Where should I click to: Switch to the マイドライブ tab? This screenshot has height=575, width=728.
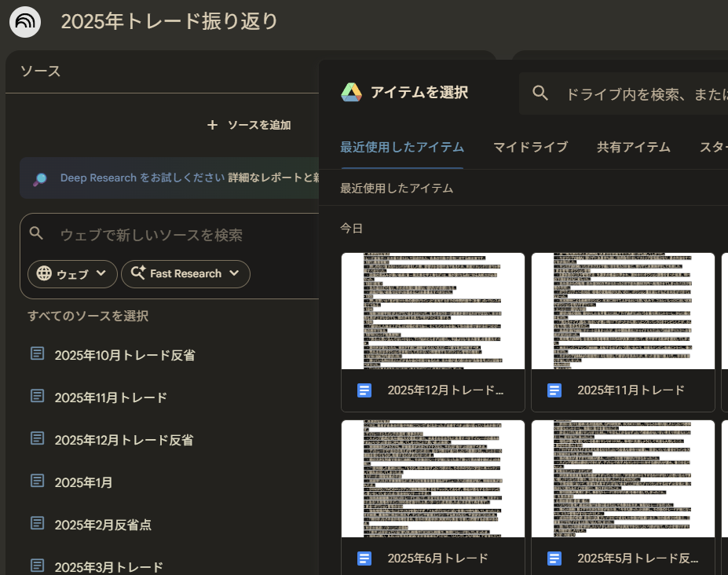[x=530, y=147]
